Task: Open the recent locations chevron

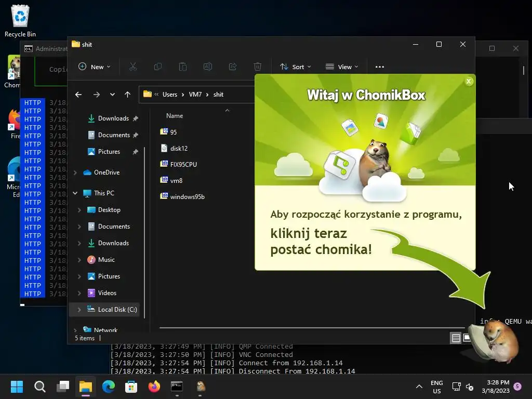Action: tap(112, 95)
